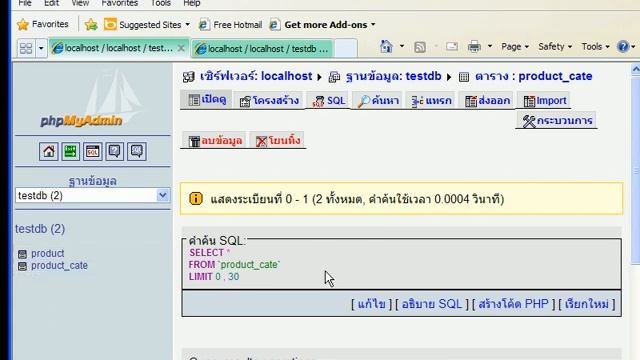The image size is (640, 360).
Task: Open the Tools menu in menu bar
Action: click(160, 3)
